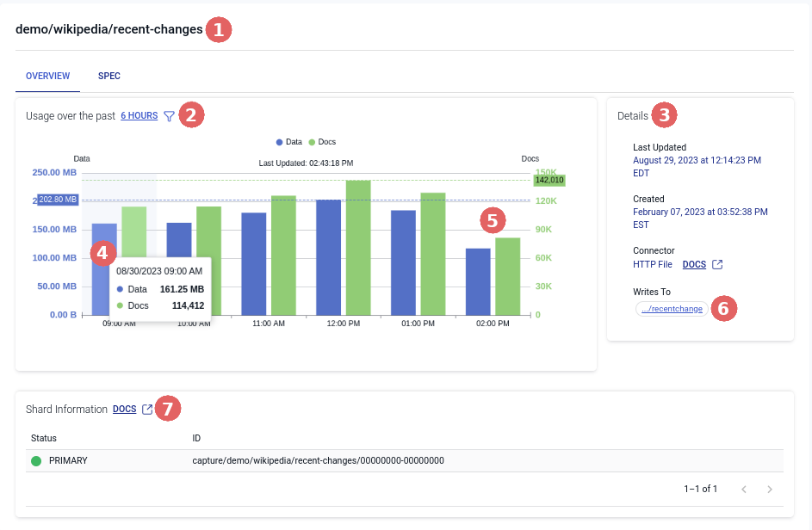This screenshot has height=530, width=812.
Task: Click the shard ID row text
Action: 318,461
